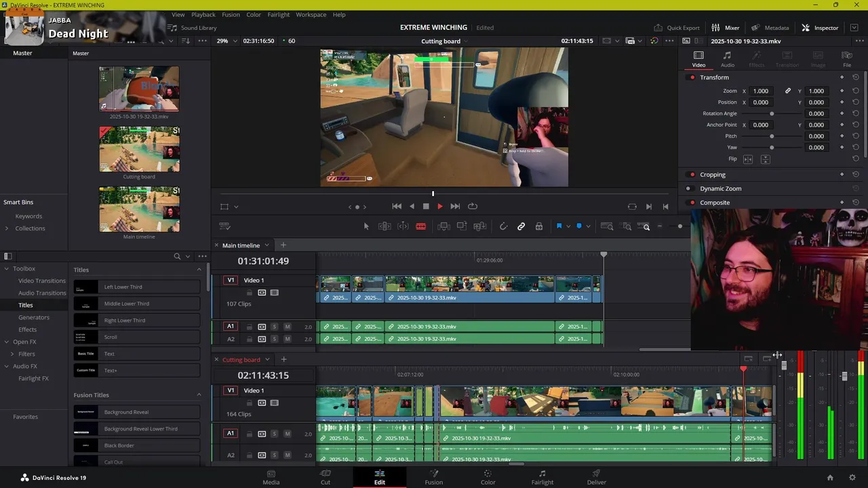Click the Insert Clip toolbar icon

[444, 226]
